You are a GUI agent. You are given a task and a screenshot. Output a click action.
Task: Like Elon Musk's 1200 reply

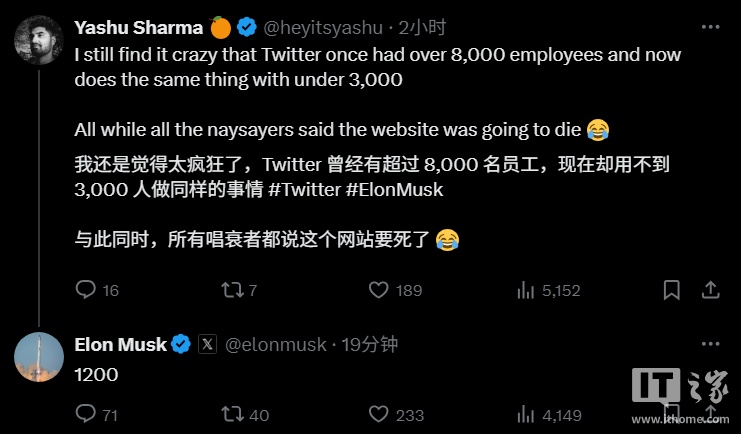[x=378, y=414]
